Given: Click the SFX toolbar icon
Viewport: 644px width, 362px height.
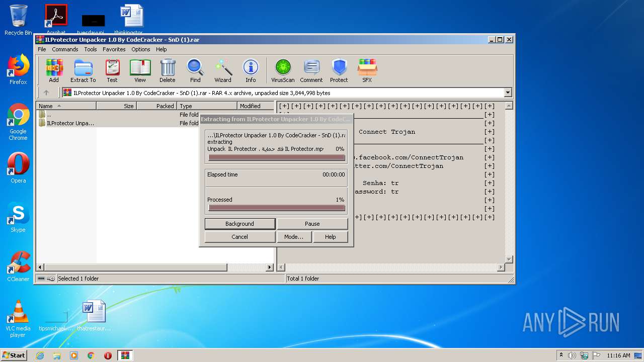Looking at the screenshot, I should [x=367, y=70].
